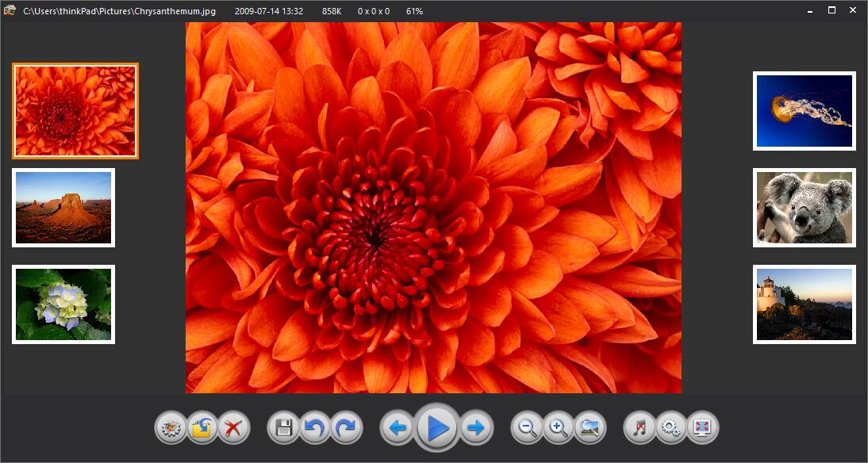Viewport: 868px width, 463px height.
Task: Zoom in with the plus magnifier
Action: point(558,429)
